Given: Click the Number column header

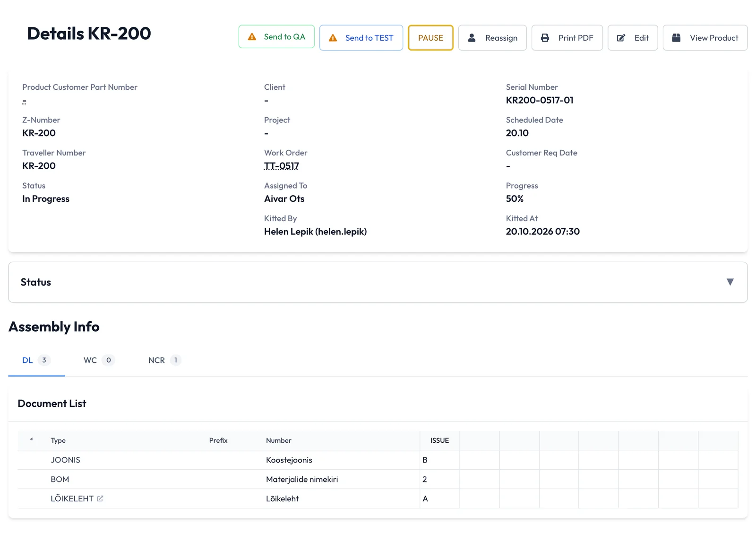Looking at the screenshot, I should click(x=279, y=440).
